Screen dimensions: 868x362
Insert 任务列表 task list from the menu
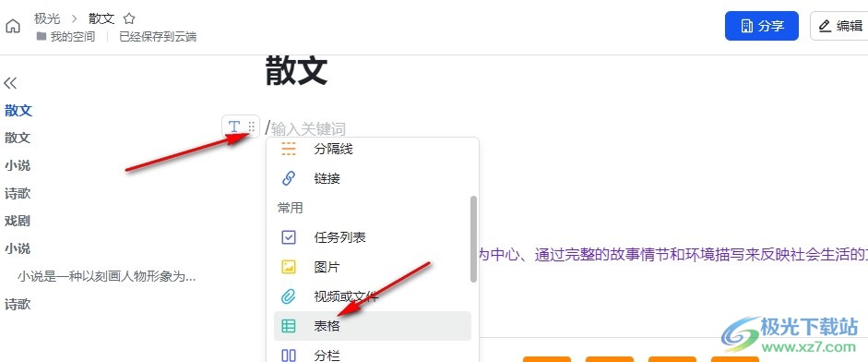click(x=373, y=238)
